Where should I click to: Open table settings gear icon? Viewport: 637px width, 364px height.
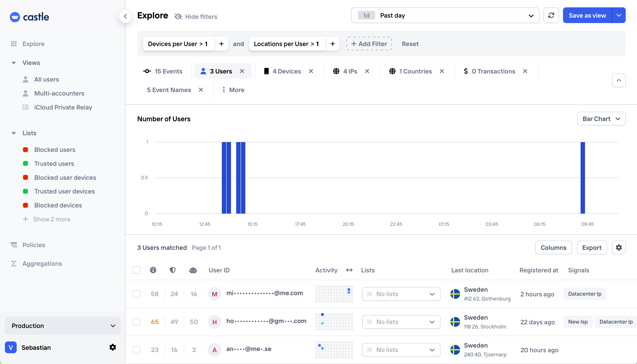[x=618, y=247]
